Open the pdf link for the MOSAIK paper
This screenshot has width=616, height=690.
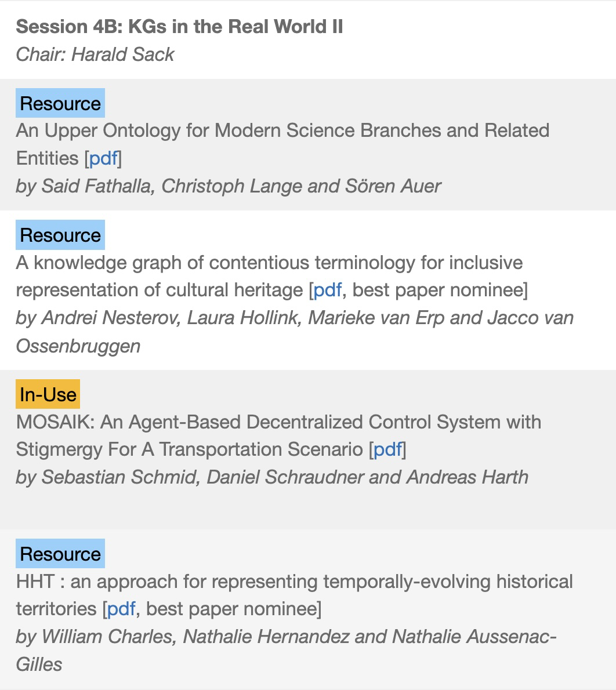(x=387, y=450)
